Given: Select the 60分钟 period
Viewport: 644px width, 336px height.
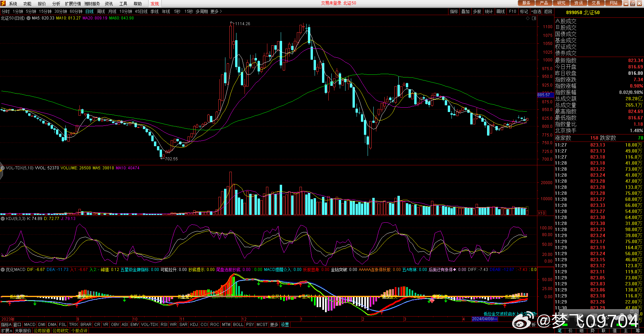Looking at the screenshot, I should pyautogui.click(x=76, y=11).
